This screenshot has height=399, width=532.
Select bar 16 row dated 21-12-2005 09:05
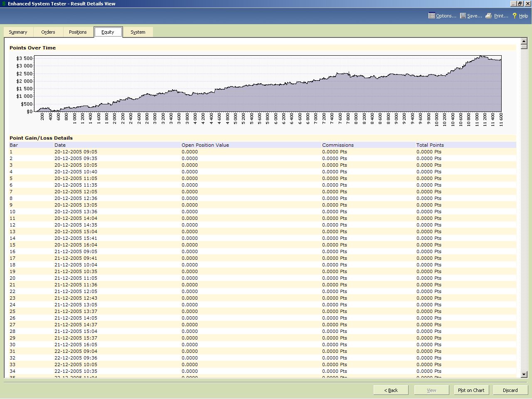[76, 251]
